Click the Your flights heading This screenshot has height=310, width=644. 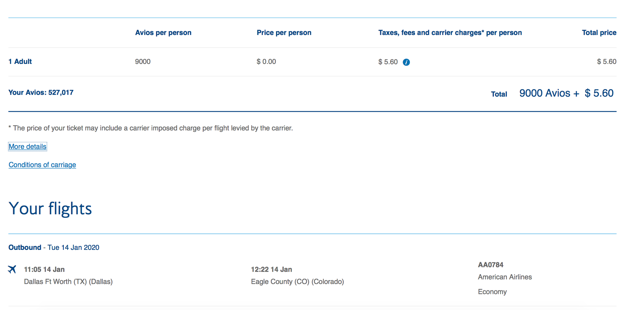tap(50, 208)
